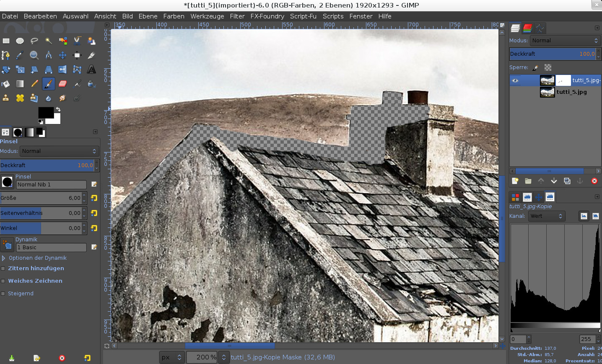
Task: Enable the Steigernd option
Action: point(3,294)
